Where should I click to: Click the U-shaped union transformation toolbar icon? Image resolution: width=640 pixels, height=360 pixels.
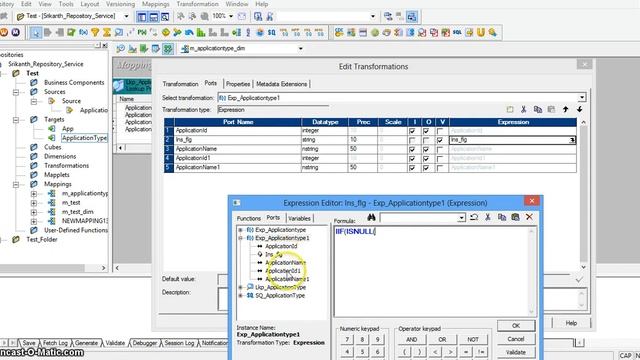481,32
